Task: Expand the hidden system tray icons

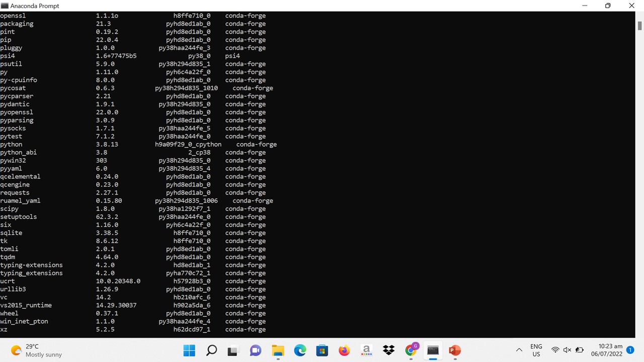Action: [x=519, y=349]
